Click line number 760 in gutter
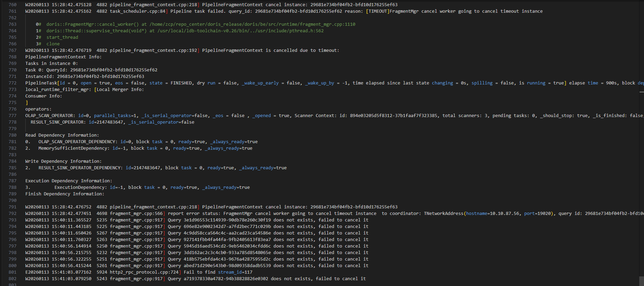Viewport: 644px width, 286px height. [x=12, y=5]
